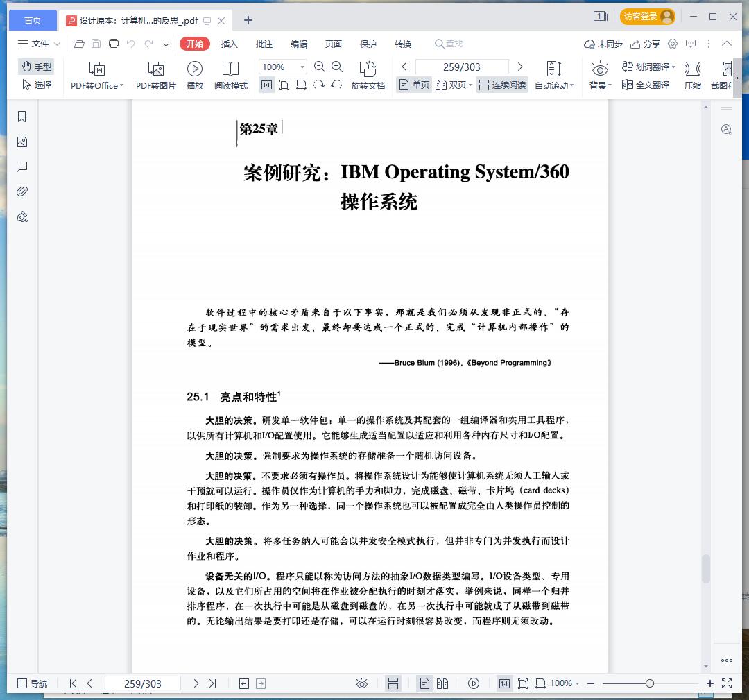Click the 未同步 sync status button
This screenshot has height=700, width=749.
point(603,44)
